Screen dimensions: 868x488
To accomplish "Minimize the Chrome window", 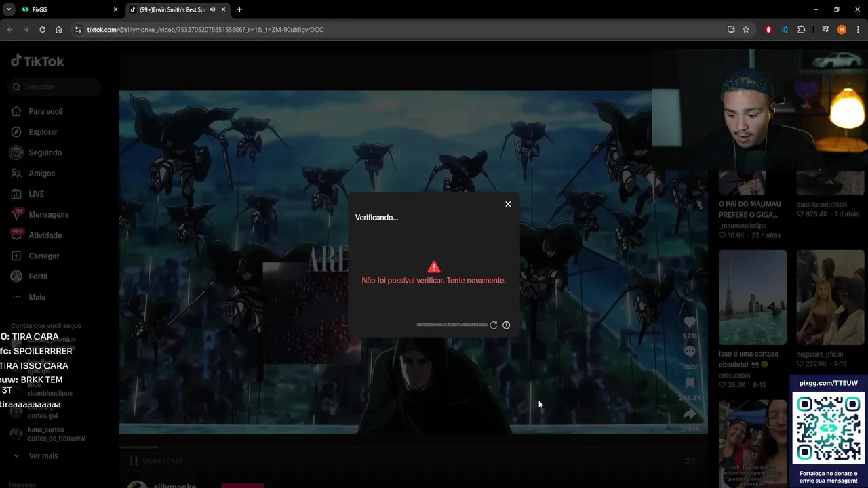I will (x=815, y=9).
